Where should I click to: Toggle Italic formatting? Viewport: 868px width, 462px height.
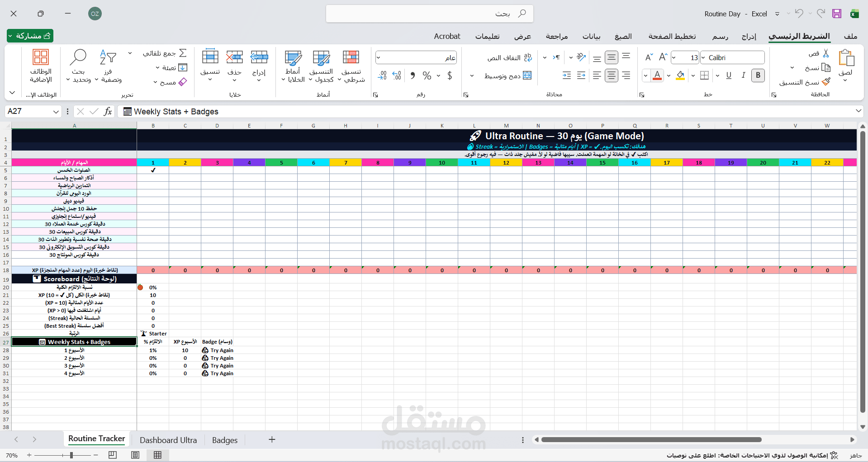pos(743,75)
